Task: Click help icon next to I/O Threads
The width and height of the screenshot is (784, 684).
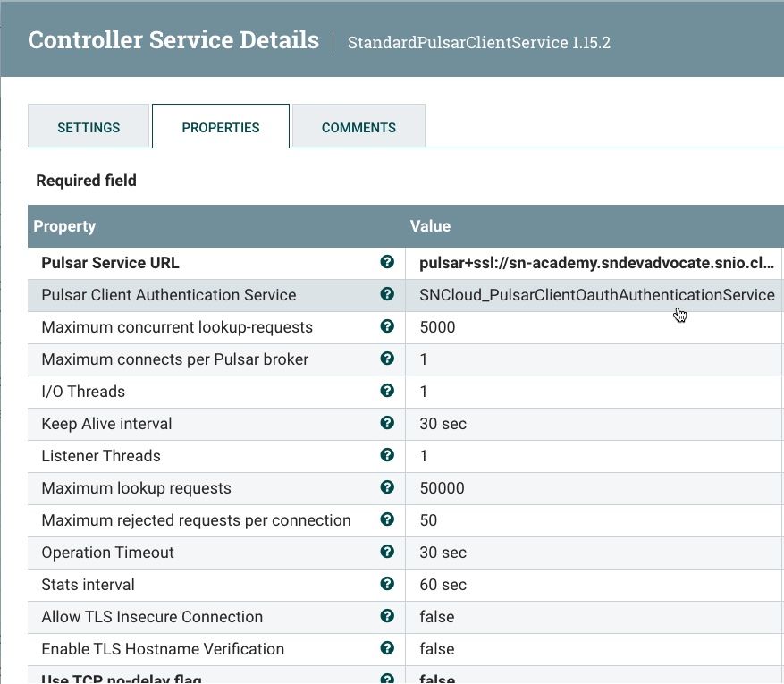Action: (x=387, y=391)
